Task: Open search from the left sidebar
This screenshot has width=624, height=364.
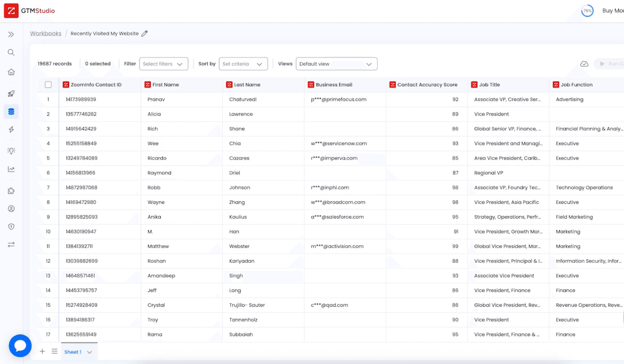Action: tap(11, 52)
